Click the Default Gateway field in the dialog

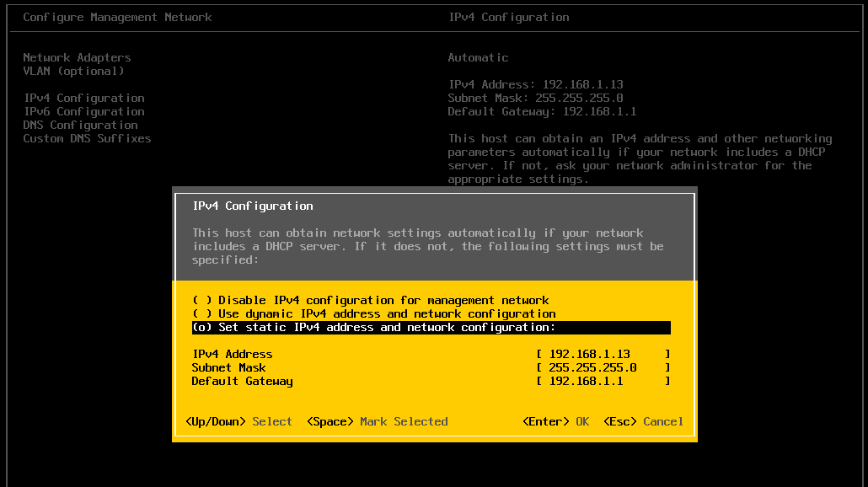(603, 381)
